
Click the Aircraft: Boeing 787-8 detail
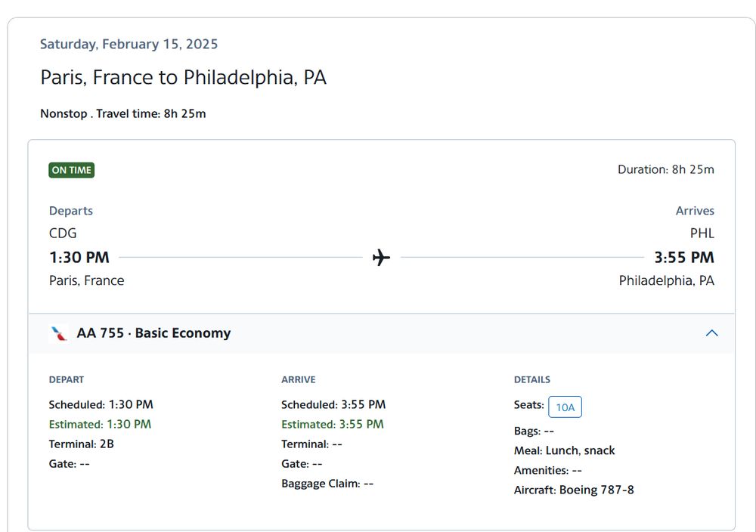click(x=574, y=490)
